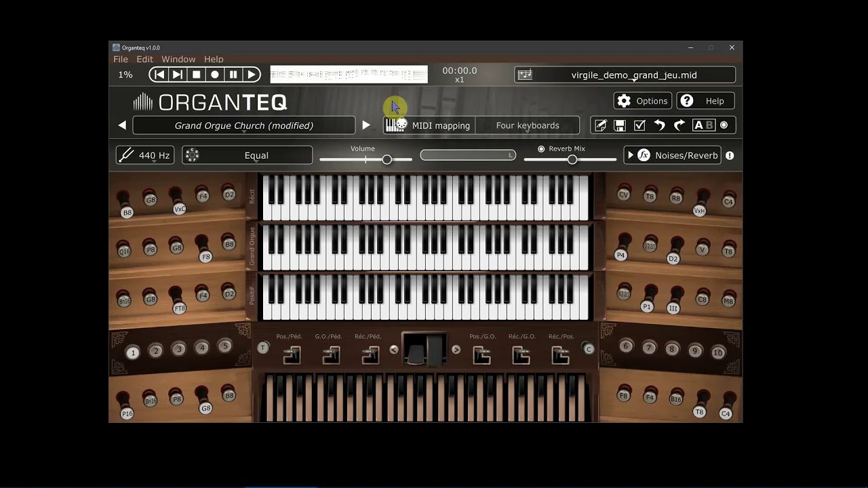Viewport: 868px width, 488px height.
Task: Select combination piston 6
Action: [626, 346]
